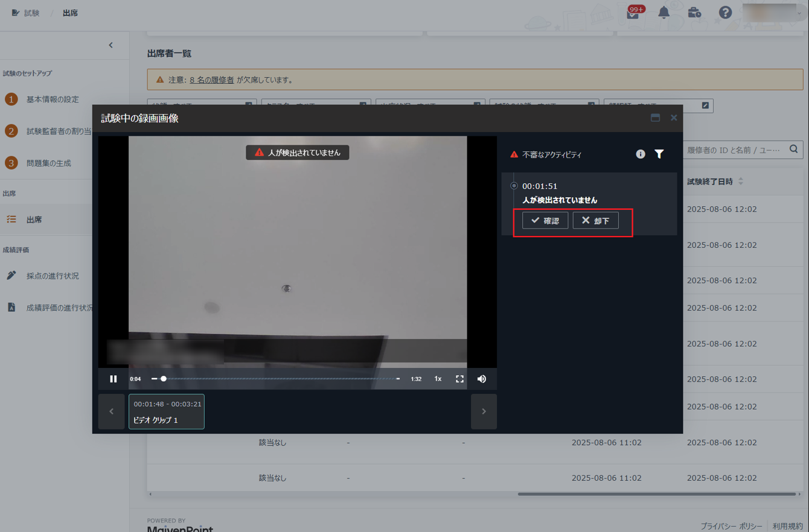Open the suspicious activity filter icon
Screen dimensions: 809x532
click(x=659, y=154)
